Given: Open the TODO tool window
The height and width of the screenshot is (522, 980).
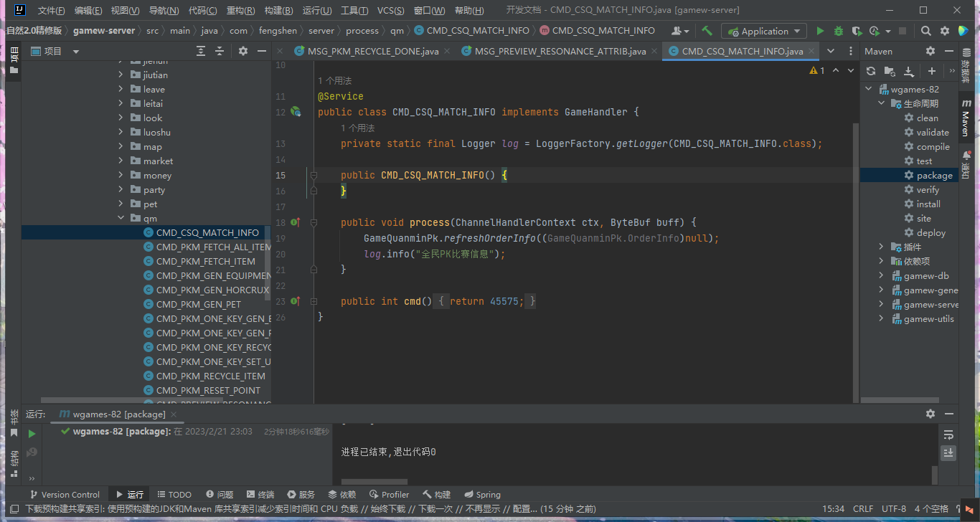Looking at the screenshot, I should tap(174, 494).
